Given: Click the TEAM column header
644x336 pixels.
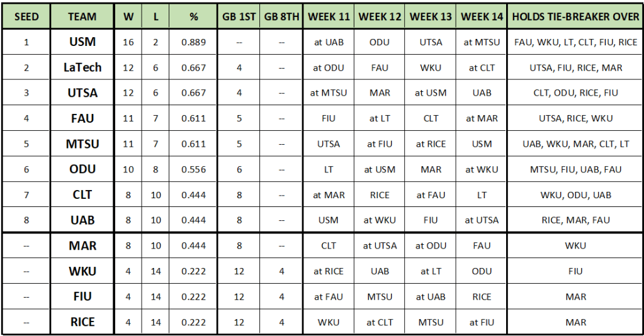Looking at the screenshot, I should (82, 17).
